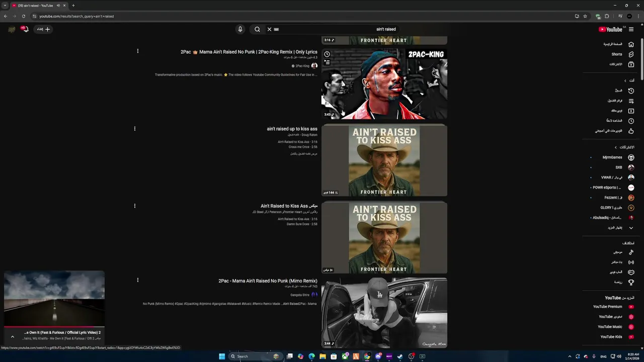Open options menu for Mimo Remix video
The image size is (644, 362).
pyautogui.click(x=137, y=280)
